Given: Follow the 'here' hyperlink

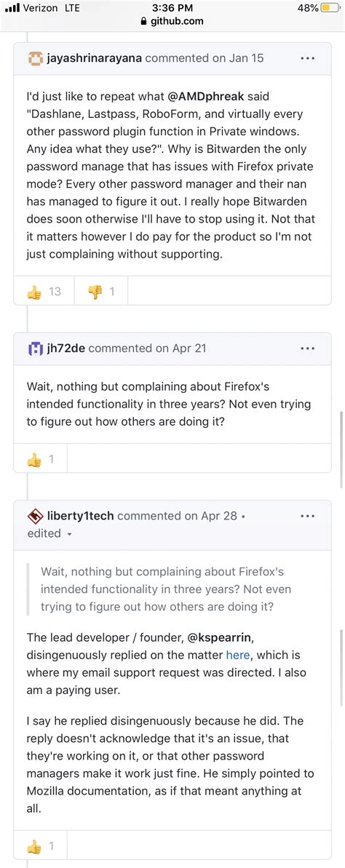Looking at the screenshot, I should tap(237, 655).
